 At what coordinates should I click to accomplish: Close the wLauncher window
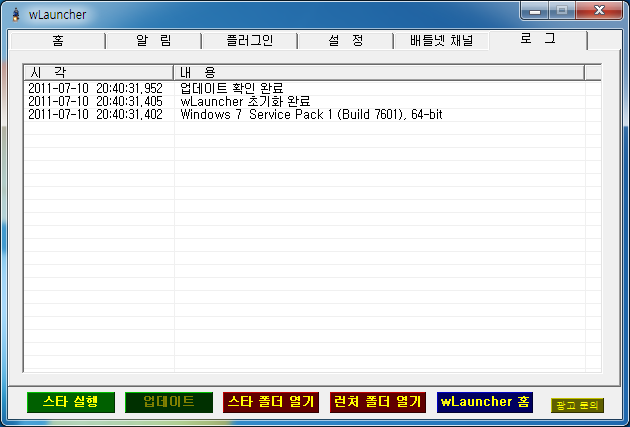[x=599, y=11]
